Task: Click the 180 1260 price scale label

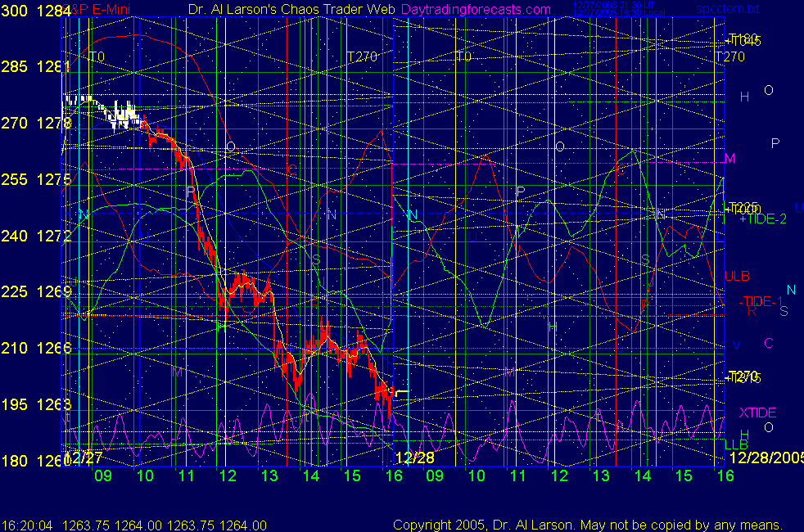Action: tap(35, 461)
